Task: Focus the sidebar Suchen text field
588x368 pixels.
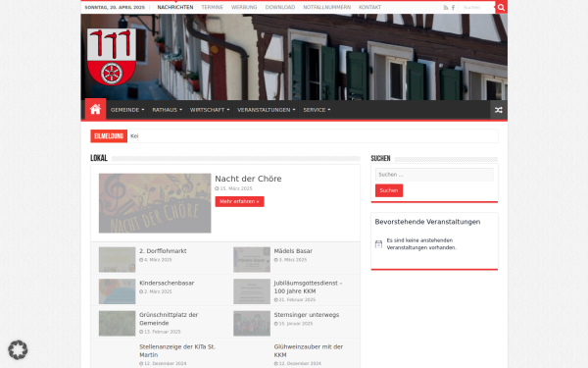Action: [x=434, y=175]
